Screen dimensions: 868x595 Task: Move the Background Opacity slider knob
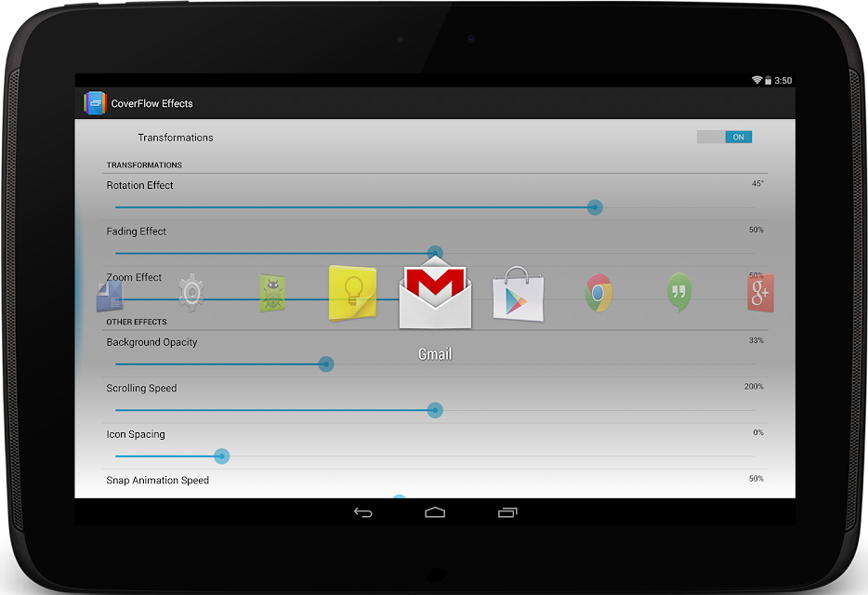point(326,364)
